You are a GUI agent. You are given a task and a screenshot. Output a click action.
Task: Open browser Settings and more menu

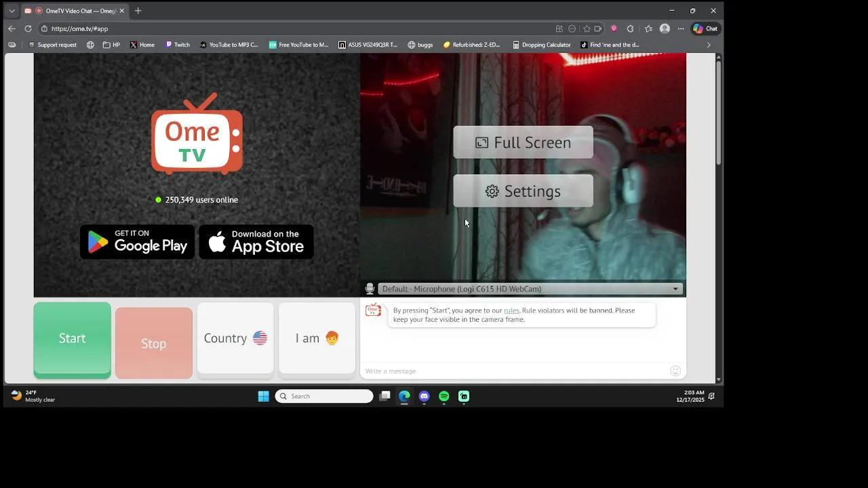pos(681,28)
